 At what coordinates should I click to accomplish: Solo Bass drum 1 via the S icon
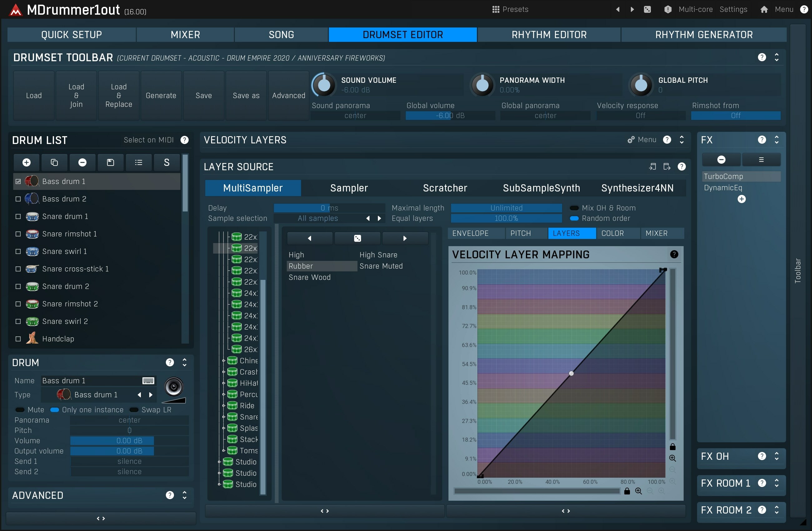(x=166, y=162)
